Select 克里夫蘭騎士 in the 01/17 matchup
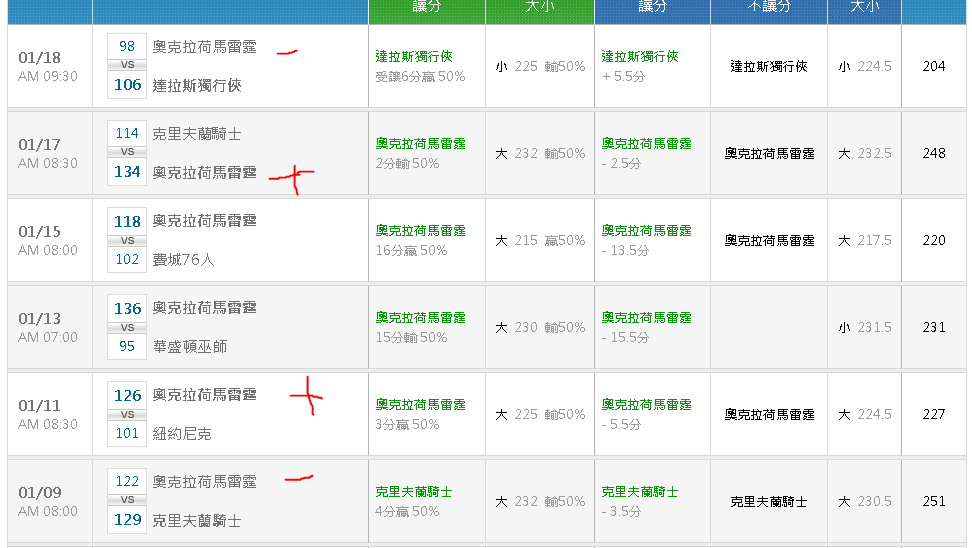The height and width of the screenshot is (548, 972). [197, 134]
